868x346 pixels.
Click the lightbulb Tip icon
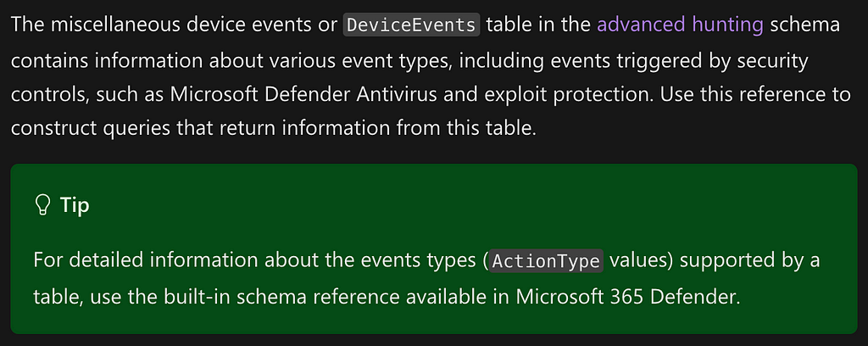(x=42, y=205)
